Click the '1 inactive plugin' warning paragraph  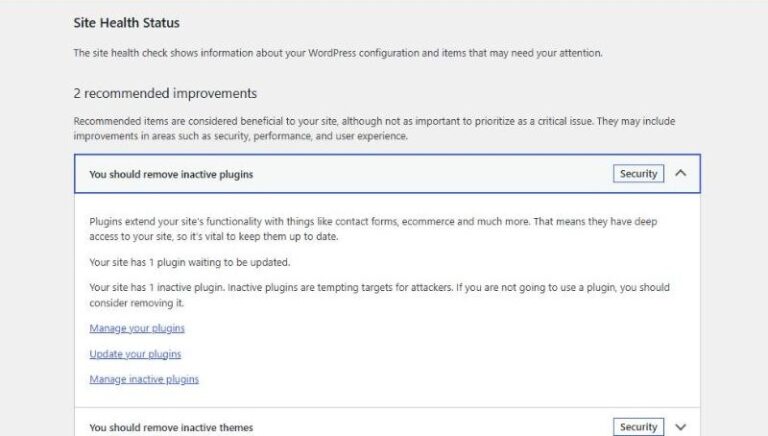pos(379,295)
